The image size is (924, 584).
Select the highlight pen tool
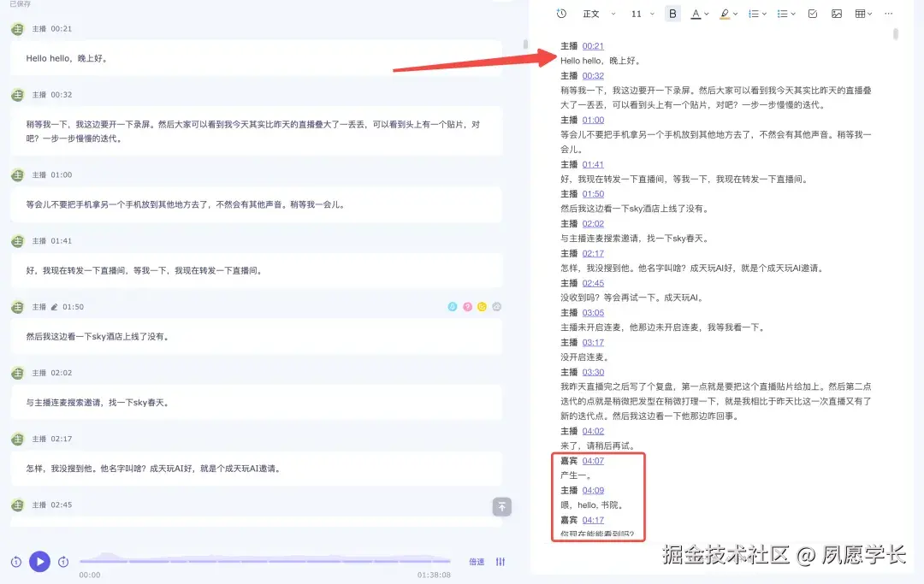coord(726,15)
